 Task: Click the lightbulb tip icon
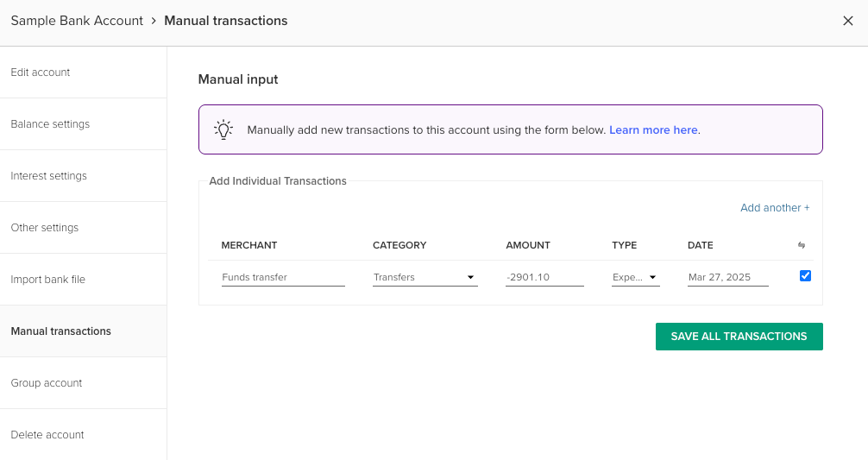tap(223, 129)
